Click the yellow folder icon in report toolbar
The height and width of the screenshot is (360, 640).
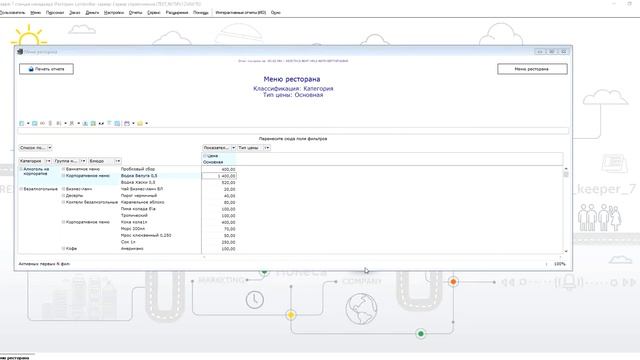pyautogui.click(x=140, y=123)
